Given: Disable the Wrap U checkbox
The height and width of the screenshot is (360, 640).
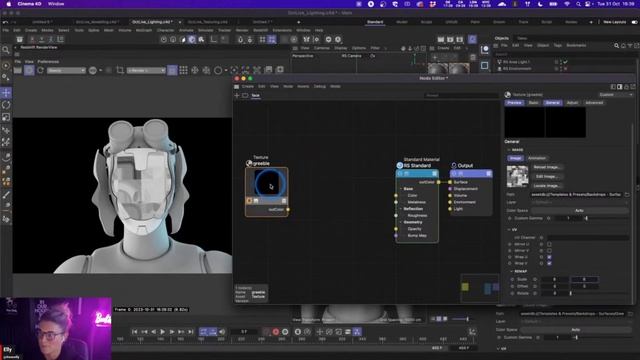Looking at the screenshot, I should point(549,257).
